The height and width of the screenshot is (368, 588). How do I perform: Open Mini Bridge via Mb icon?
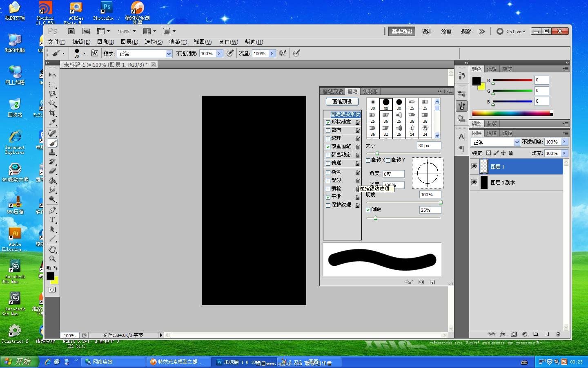click(86, 31)
